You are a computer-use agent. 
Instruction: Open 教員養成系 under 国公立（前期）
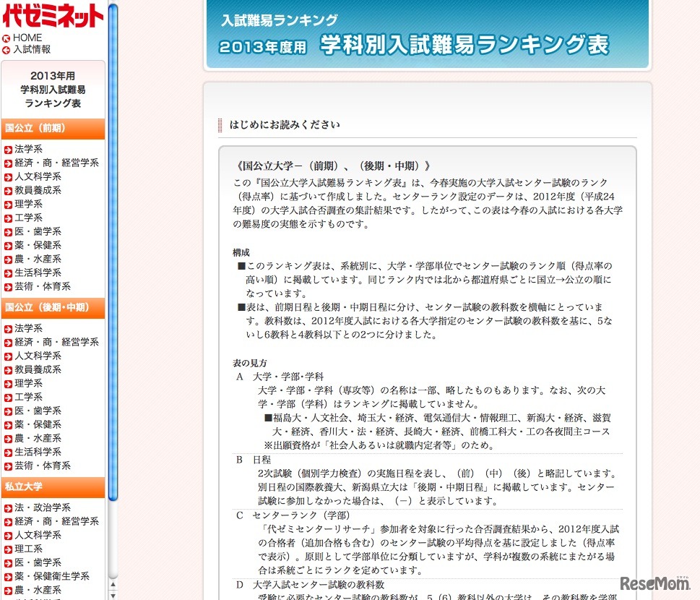(38, 190)
